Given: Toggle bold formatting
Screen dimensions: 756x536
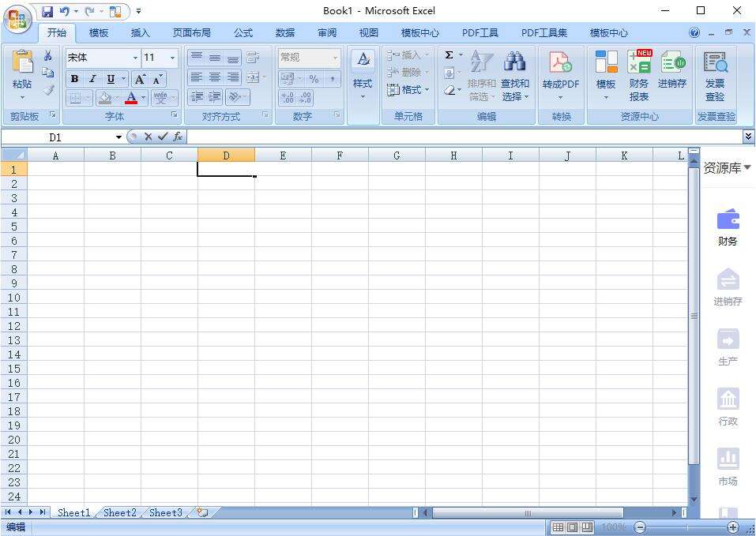Looking at the screenshot, I should 75,79.
